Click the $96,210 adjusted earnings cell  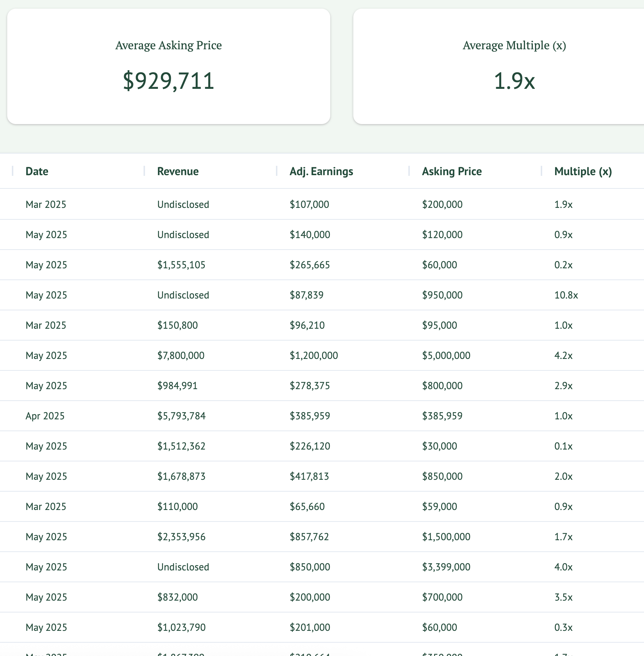307,325
